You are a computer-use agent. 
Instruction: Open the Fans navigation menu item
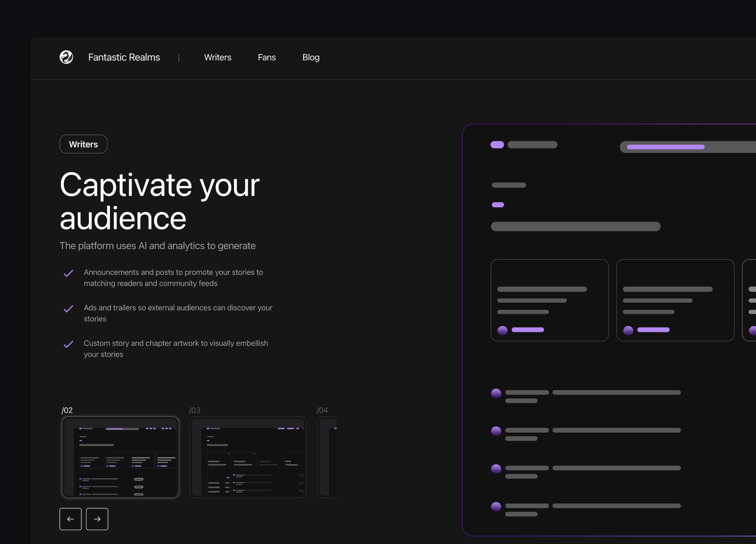pyautogui.click(x=267, y=57)
